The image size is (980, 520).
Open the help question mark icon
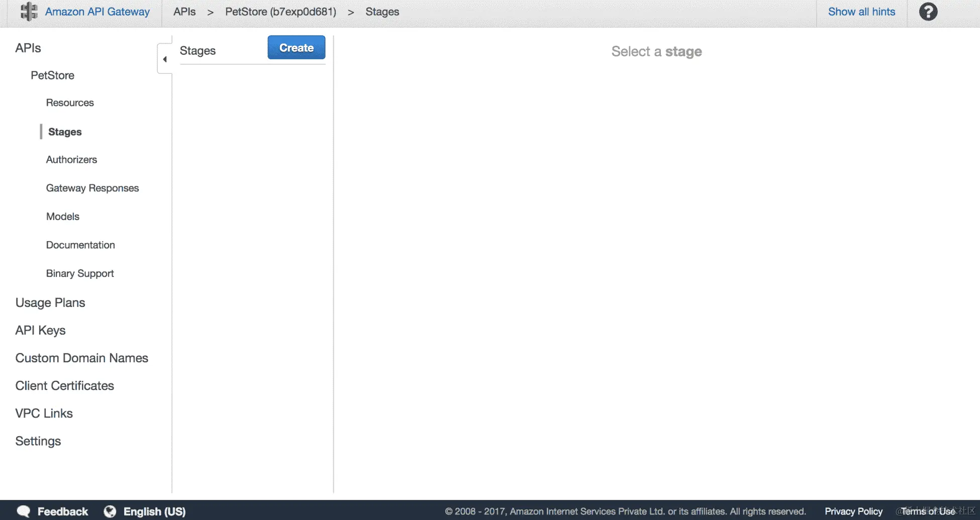928,12
